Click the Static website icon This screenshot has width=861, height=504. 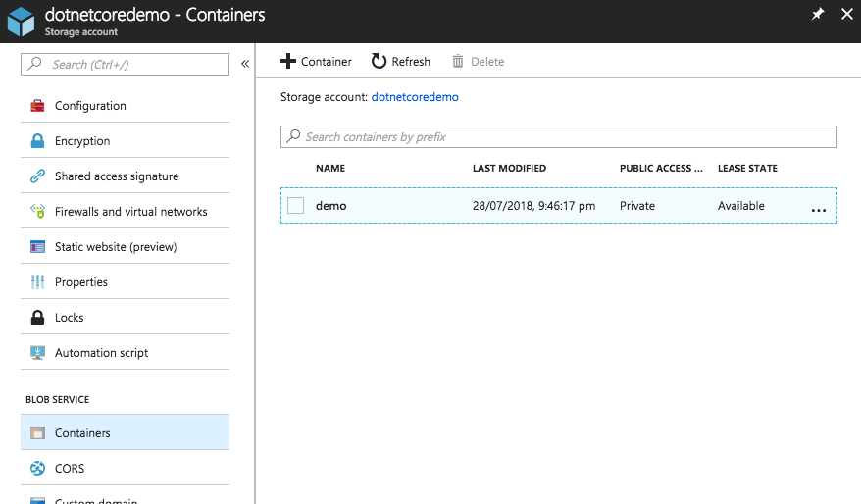[x=37, y=247]
